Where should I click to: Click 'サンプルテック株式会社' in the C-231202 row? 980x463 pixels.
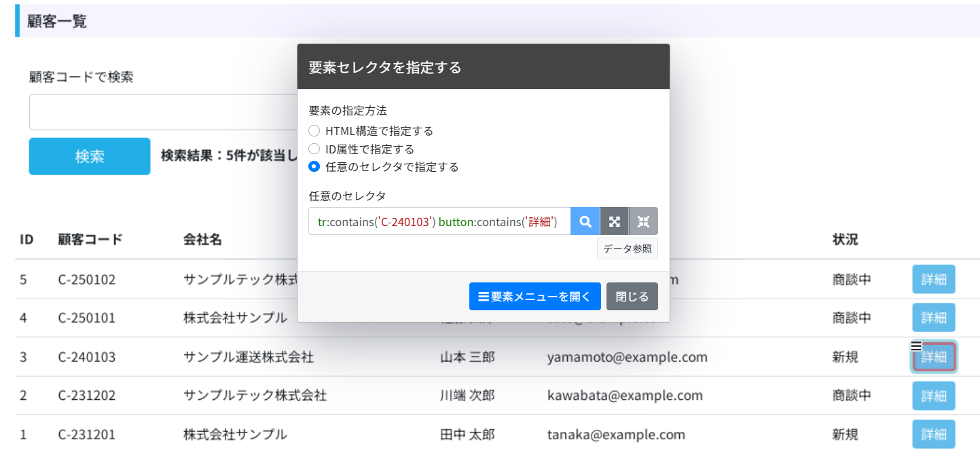click(255, 396)
